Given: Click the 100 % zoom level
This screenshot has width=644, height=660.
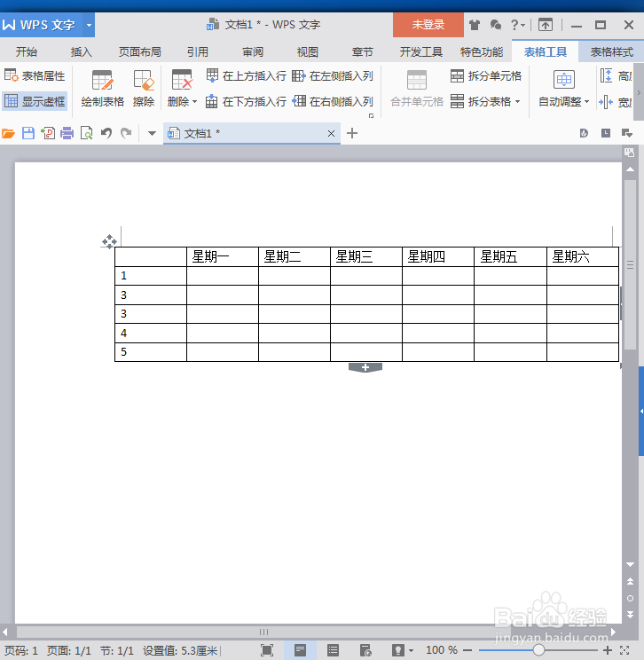Looking at the screenshot, I should point(442,650).
